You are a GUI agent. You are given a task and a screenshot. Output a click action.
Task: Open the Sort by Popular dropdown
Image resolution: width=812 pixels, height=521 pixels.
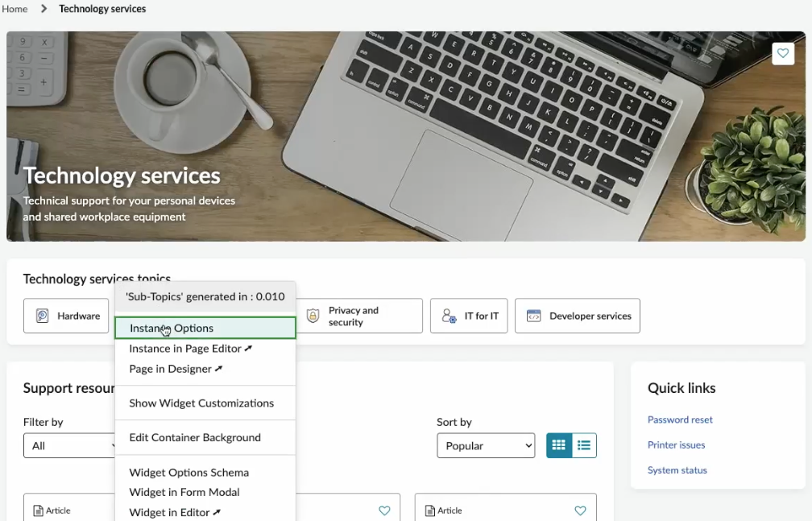[486, 445]
